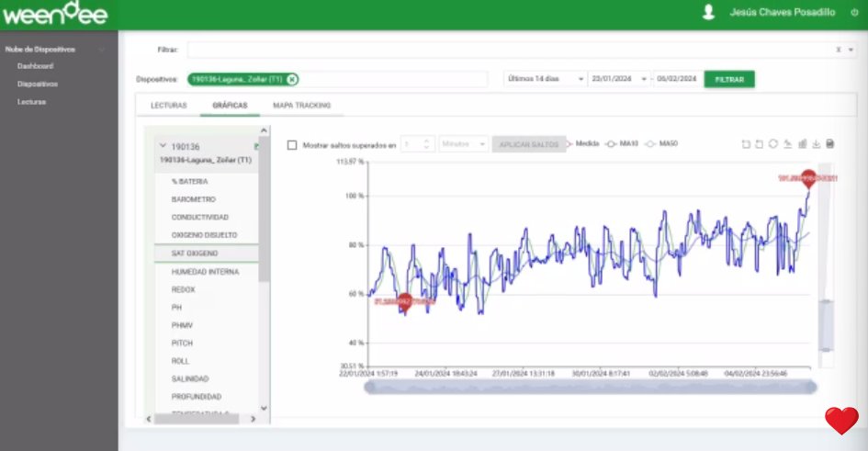Toggle the MA10 series in the legend

point(621,144)
